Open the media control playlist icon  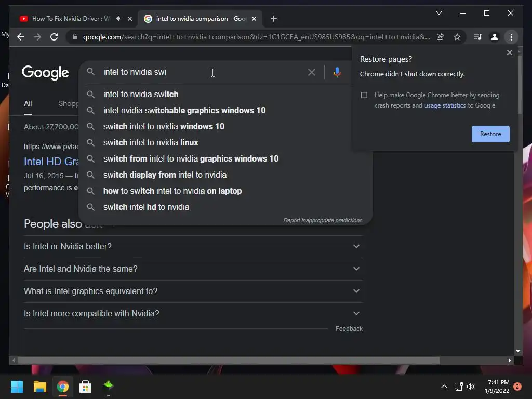tap(478, 37)
